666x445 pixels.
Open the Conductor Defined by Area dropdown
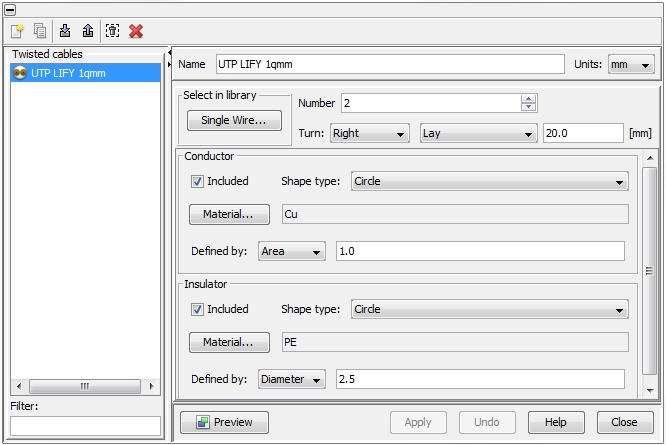pos(292,251)
